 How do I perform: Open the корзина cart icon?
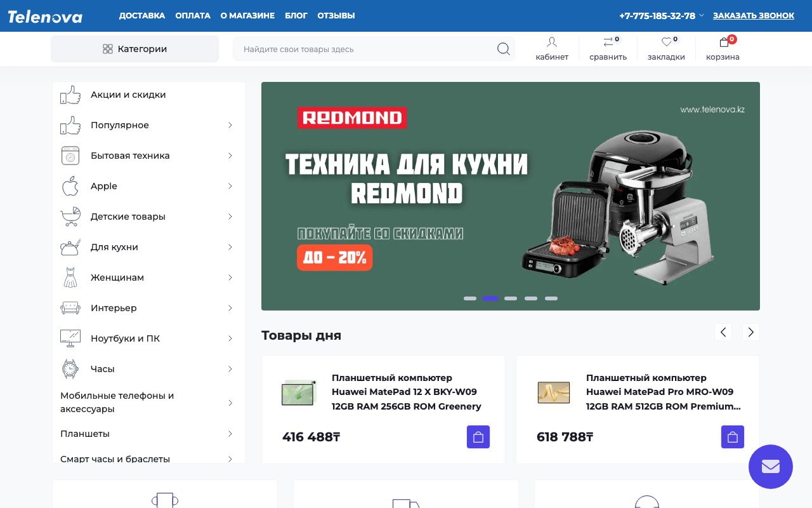point(724,43)
